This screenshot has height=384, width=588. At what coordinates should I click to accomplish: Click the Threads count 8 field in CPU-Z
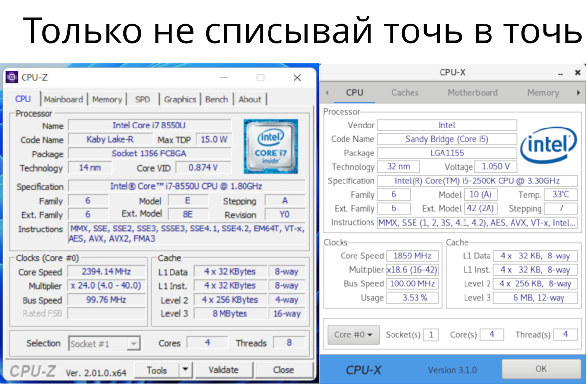[x=289, y=343]
